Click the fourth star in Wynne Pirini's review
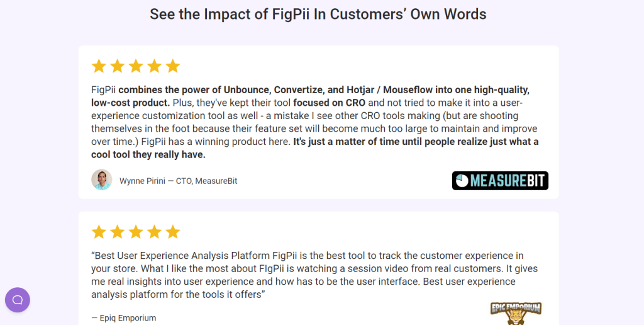 (154, 66)
